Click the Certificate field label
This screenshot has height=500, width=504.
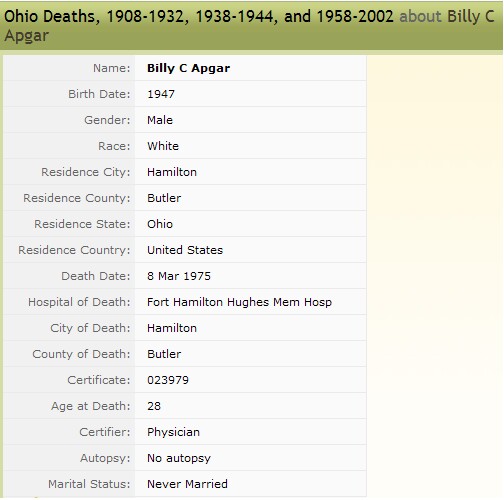pyautogui.click(x=99, y=380)
